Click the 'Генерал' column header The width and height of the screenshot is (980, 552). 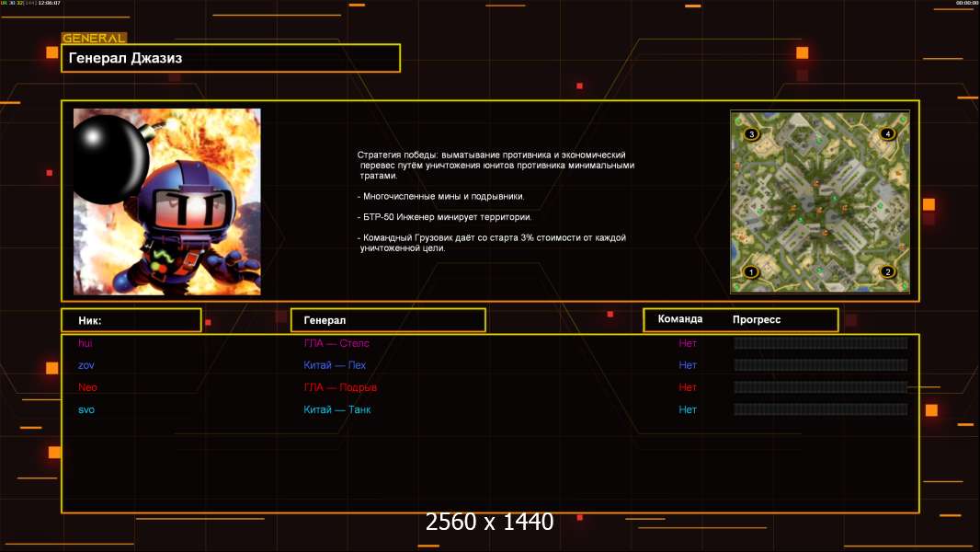[387, 320]
